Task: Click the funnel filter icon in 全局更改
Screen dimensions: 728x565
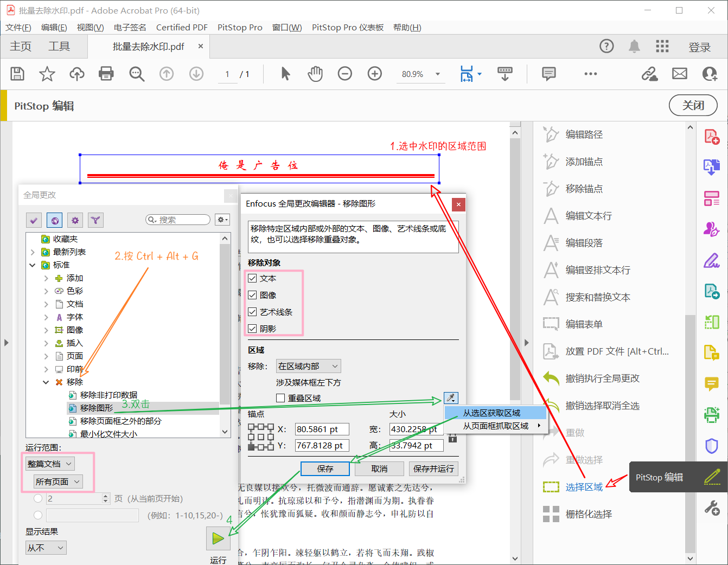Action: (x=95, y=220)
